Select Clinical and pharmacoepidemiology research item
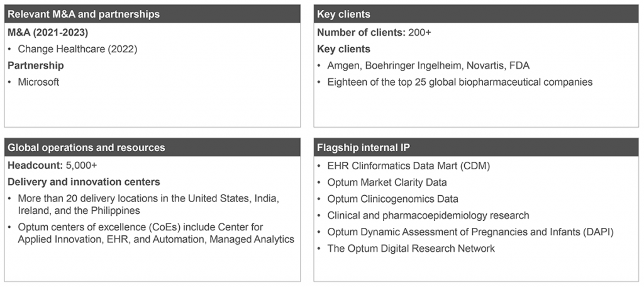 tap(428, 215)
